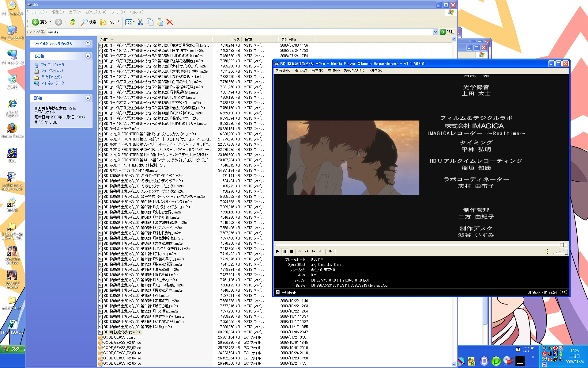Click the 移動 Go button
Image resolution: width=588 pixels, height=368 pixels.
pyautogui.click(x=447, y=32)
